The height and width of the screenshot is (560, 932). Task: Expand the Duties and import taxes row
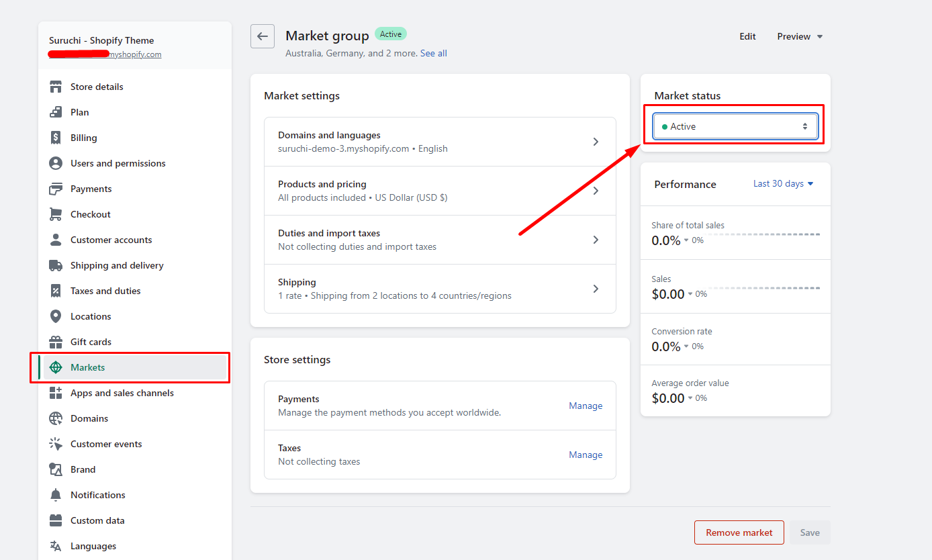(440, 240)
